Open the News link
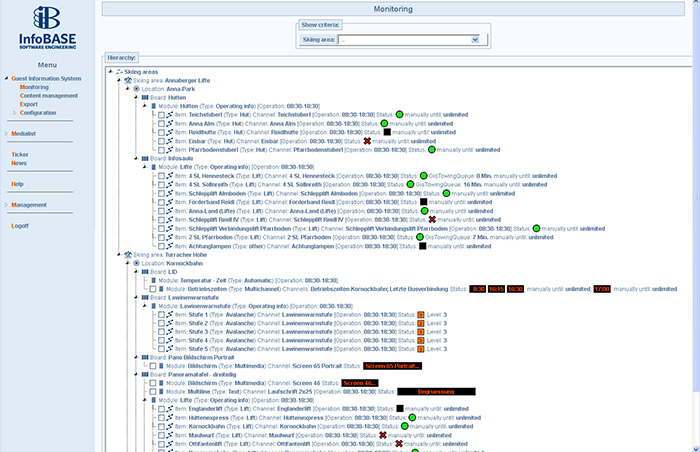This screenshot has height=452, width=700. point(19,163)
